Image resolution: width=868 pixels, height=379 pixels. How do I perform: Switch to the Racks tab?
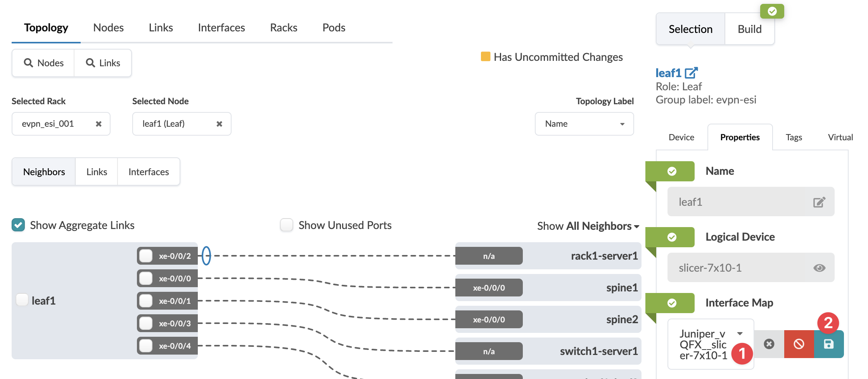(284, 28)
